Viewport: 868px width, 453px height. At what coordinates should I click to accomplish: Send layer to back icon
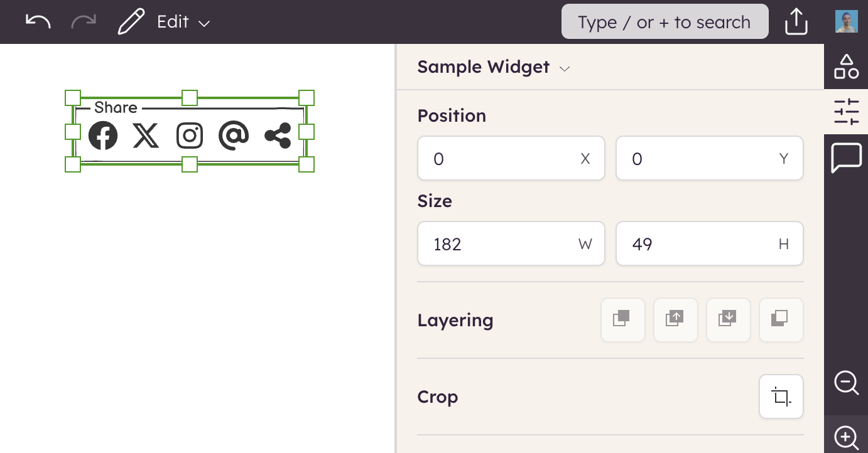click(x=781, y=320)
